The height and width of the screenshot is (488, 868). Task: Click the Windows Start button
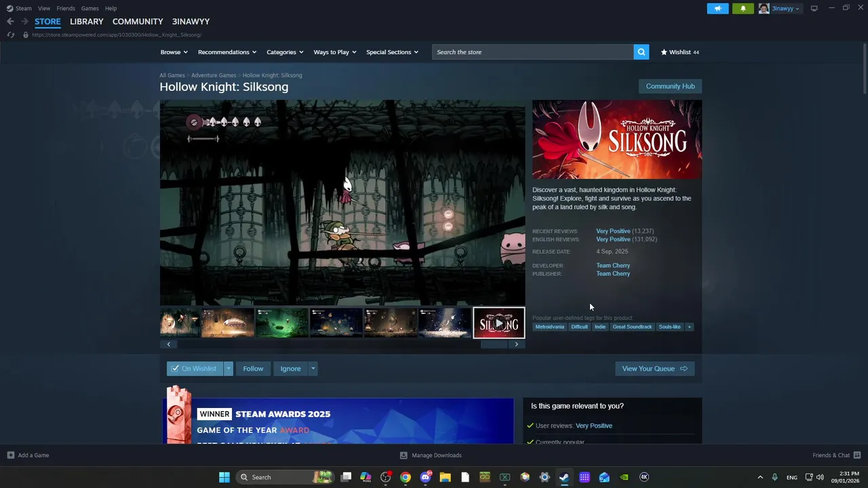224,477
